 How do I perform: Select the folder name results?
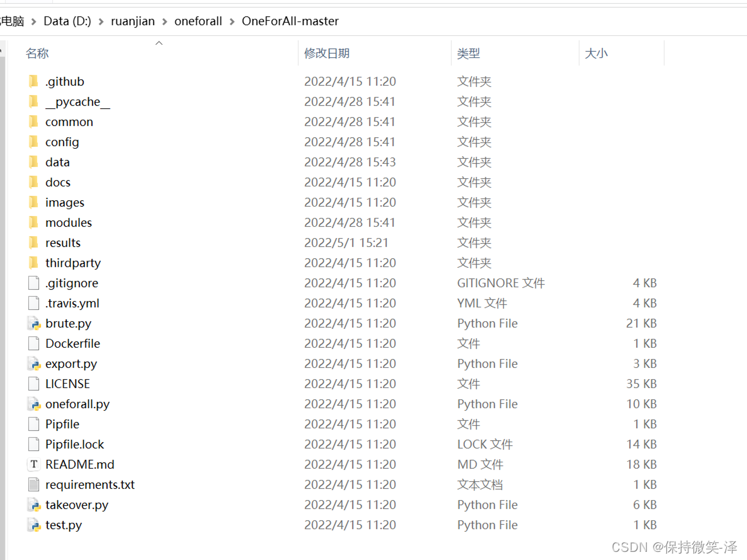click(x=63, y=242)
